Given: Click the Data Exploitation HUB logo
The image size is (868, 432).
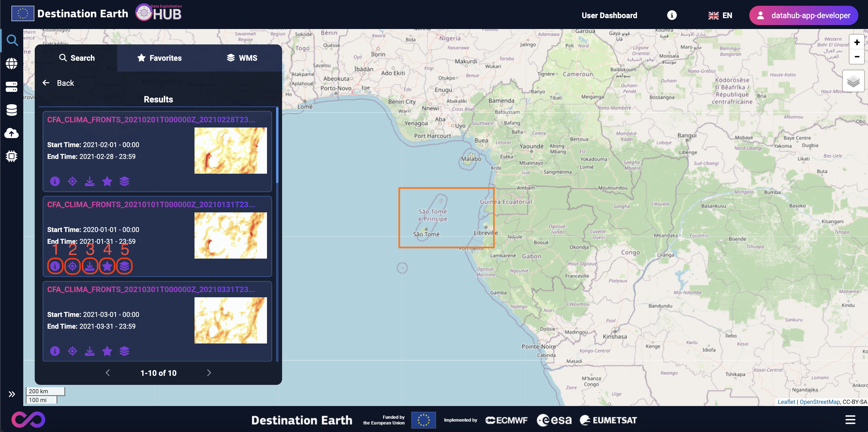Looking at the screenshot, I should coord(159,13).
